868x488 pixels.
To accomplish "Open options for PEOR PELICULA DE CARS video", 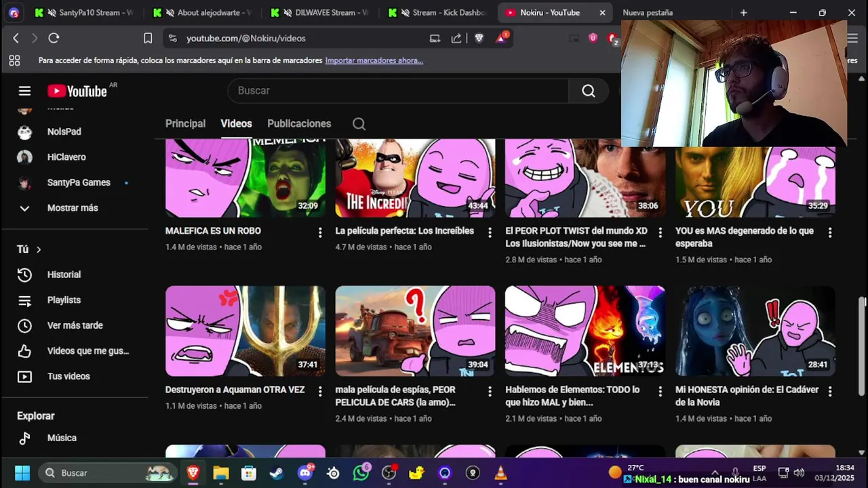I will point(490,392).
